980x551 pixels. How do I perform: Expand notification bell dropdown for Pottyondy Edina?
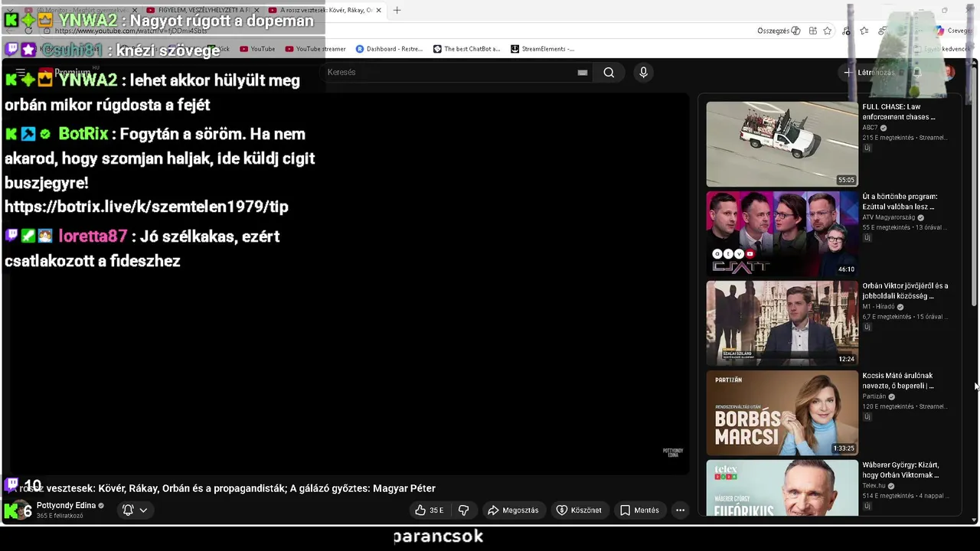point(135,510)
